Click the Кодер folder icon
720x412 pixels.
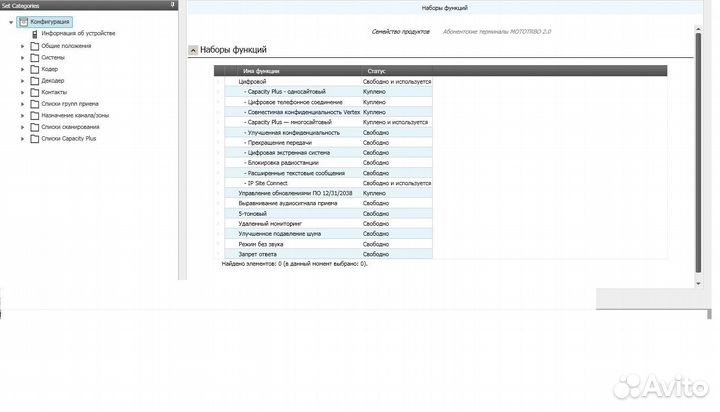point(35,69)
